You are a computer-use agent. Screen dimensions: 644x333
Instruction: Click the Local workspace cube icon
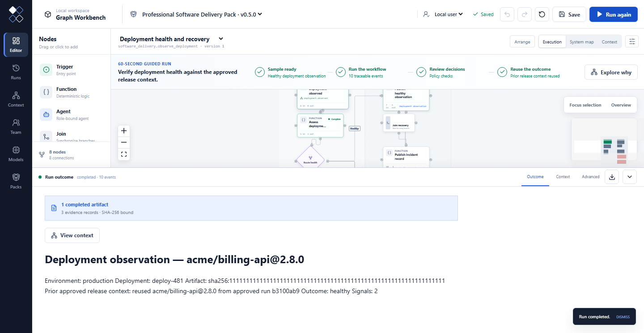pos(48,14)
